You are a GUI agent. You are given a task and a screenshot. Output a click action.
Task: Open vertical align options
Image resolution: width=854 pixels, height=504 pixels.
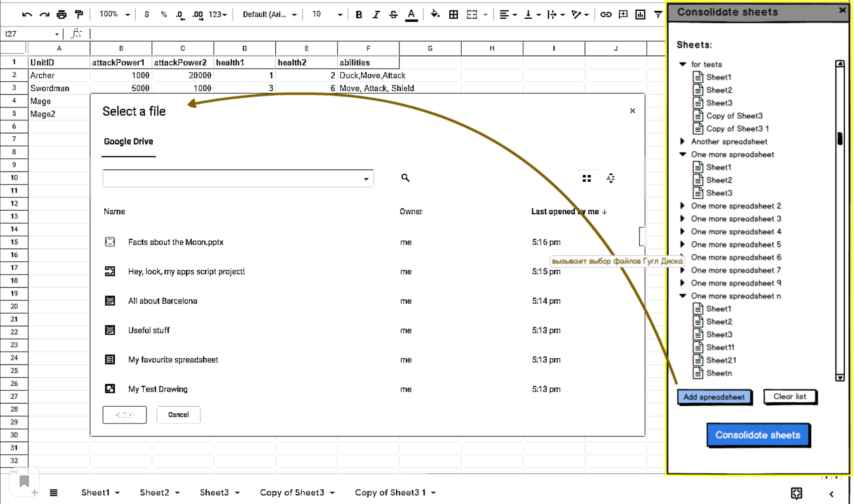coord(532,15)
